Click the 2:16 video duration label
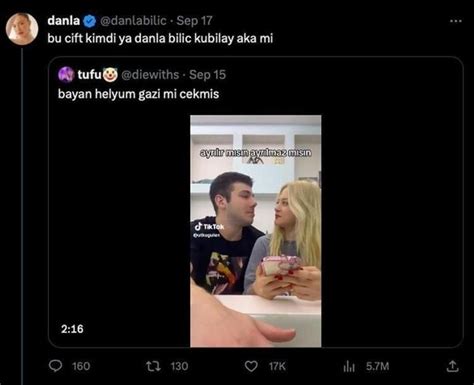The width and height of the screenshot is (474, 385). click(x=72, y=329)
